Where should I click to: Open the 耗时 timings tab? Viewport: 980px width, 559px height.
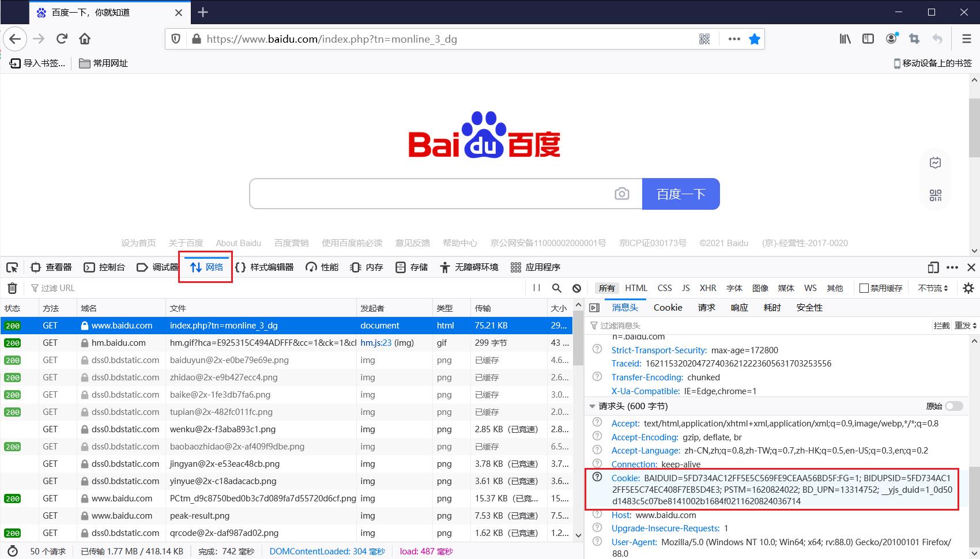(x=772, y=308)
